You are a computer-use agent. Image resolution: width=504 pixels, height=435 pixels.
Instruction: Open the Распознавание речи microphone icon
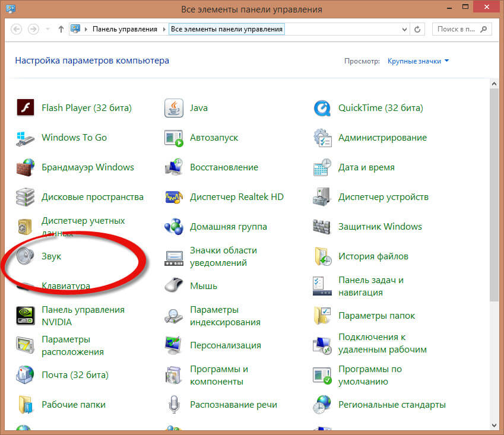[x=173, y=405]
